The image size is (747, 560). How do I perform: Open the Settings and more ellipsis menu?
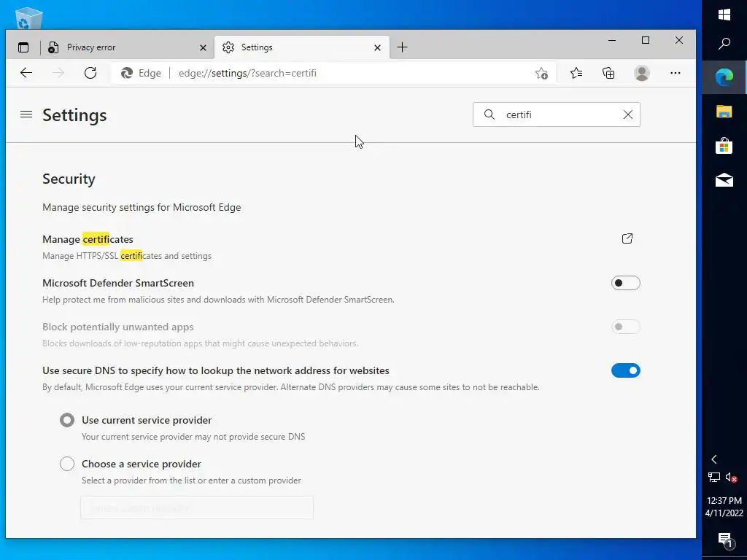[x=675, y=73]
